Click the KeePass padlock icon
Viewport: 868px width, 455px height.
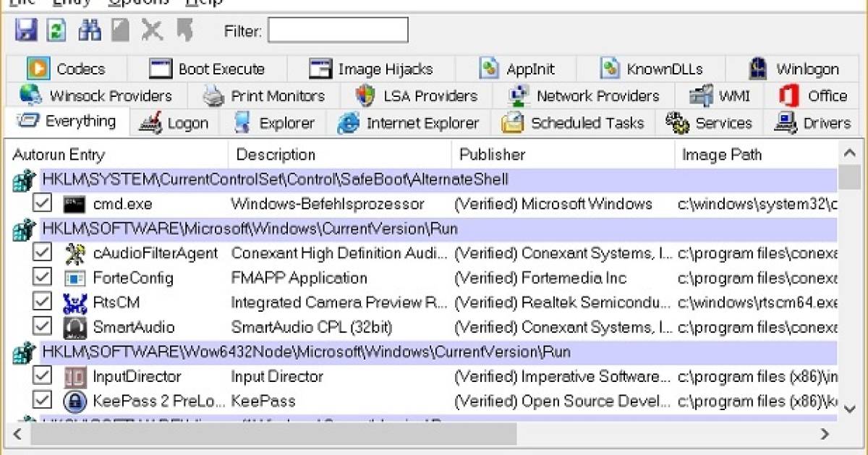(x=75, y=401)
